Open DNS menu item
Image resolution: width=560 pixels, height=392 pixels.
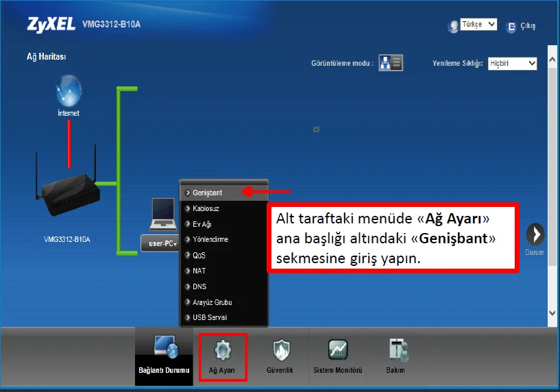(223, 286)
